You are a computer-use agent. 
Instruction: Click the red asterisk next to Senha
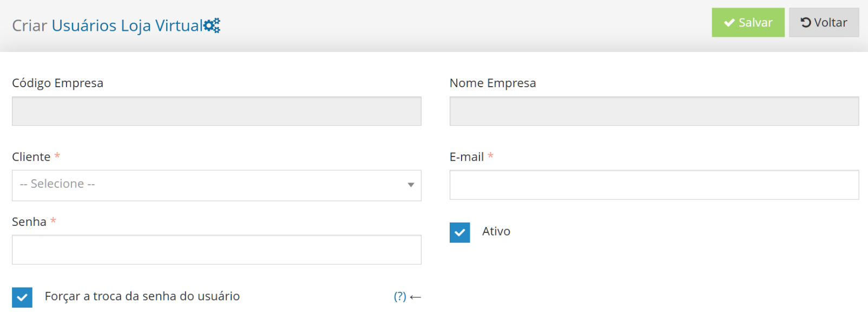[53, 221]
